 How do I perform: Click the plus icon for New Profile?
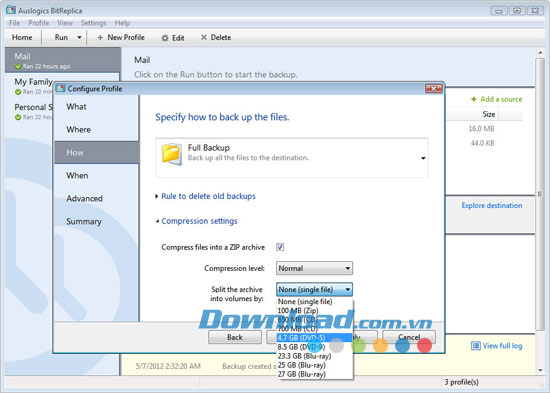[100, 37]
